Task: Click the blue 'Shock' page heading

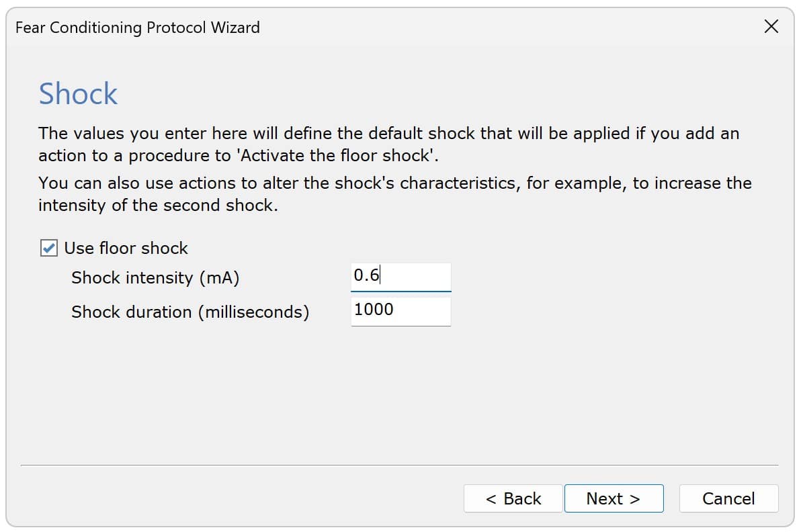Action: [x=78, y=94]
